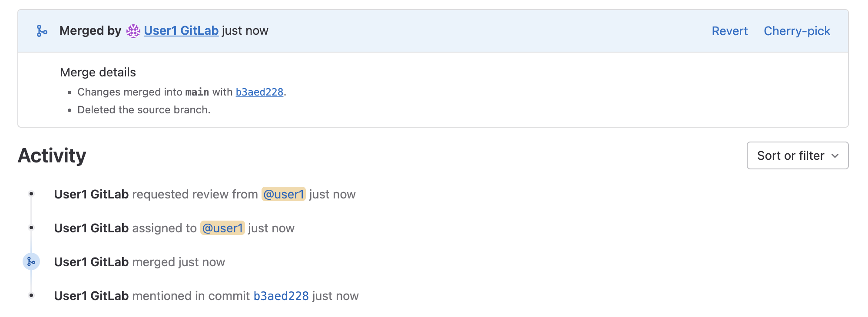Image resolution: width=868 pixels, height=317 pixels.
Task: Click the User1 GitLab avatar icon
Action: pos(133,31)
